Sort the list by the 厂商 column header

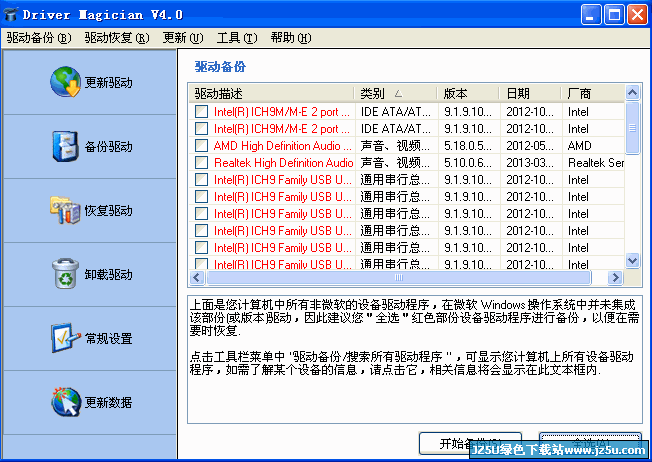593,94
